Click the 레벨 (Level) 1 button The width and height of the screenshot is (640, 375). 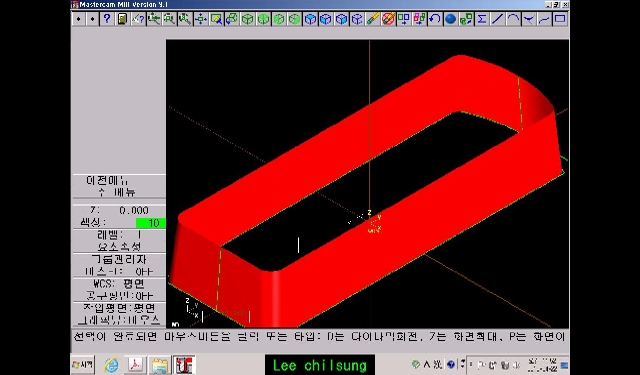click(119, 235)
